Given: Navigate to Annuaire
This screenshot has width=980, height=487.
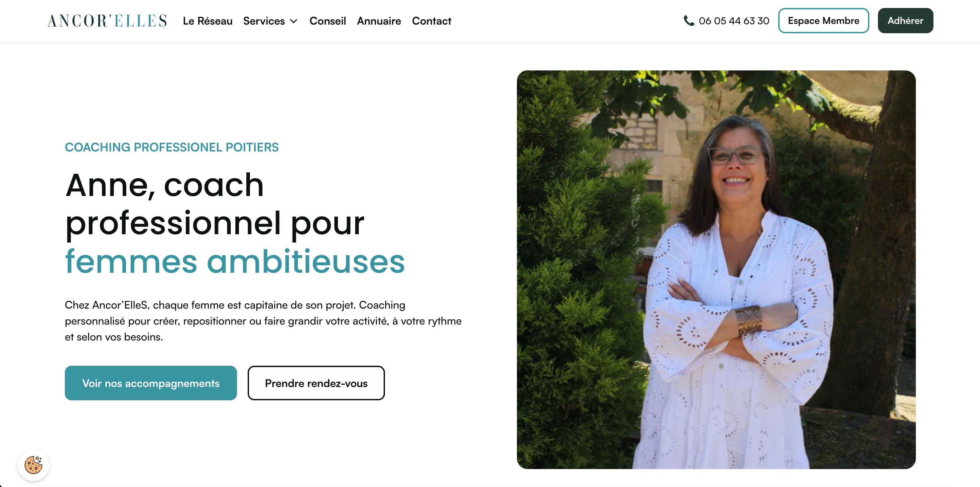Looking at the screenshot, I should (379, 21).
